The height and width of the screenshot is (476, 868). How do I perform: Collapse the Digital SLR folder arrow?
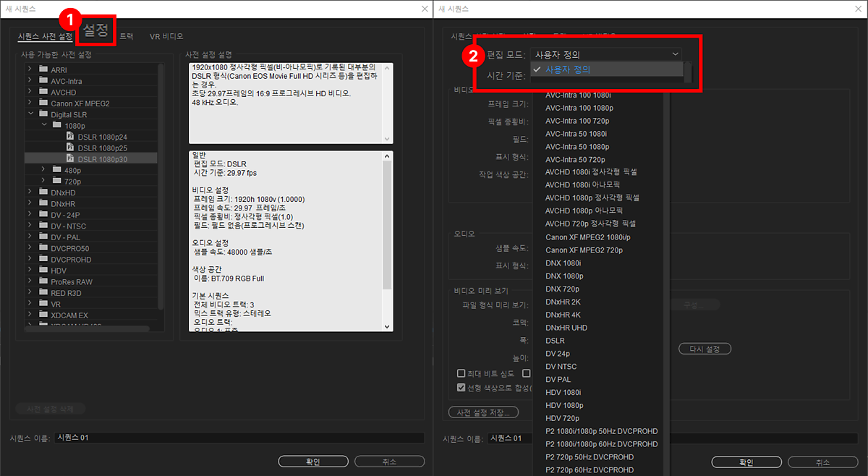30,114
